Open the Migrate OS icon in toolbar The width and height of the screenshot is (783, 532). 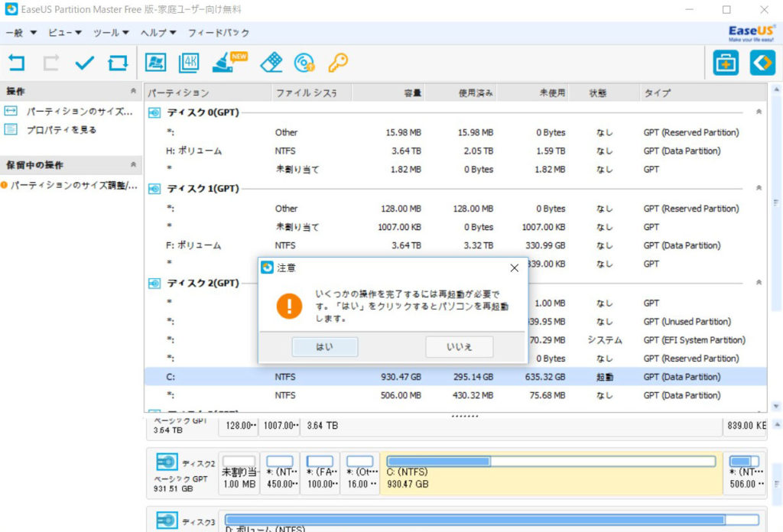click(x=155, y=63)
